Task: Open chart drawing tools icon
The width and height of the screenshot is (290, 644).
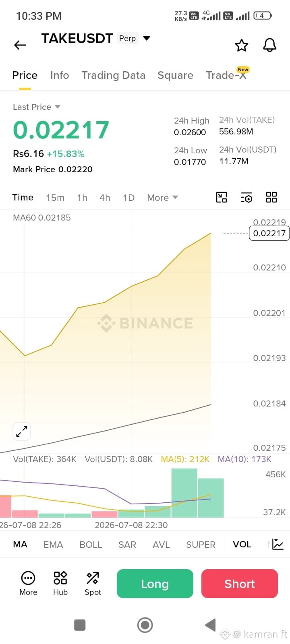Action: pos(222,197)
